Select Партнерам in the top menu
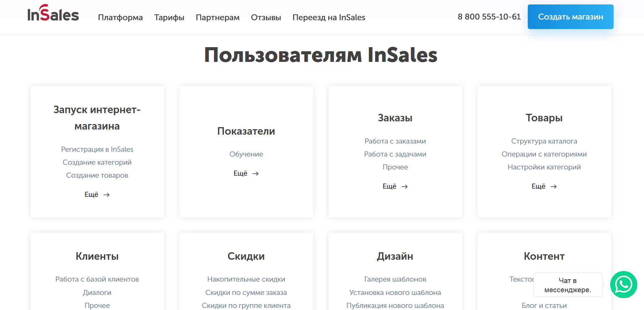The width and height of the screenshot is (644, 310). point(218,17)
